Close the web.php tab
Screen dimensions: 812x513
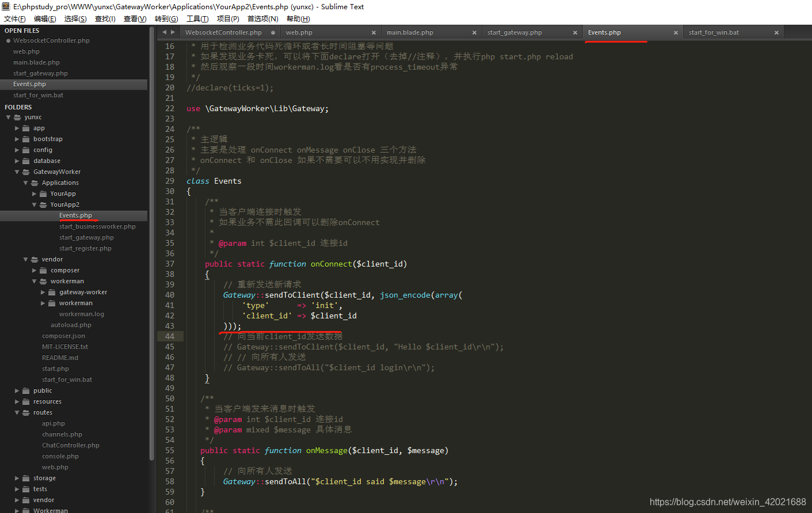click(x=373, y=33)
